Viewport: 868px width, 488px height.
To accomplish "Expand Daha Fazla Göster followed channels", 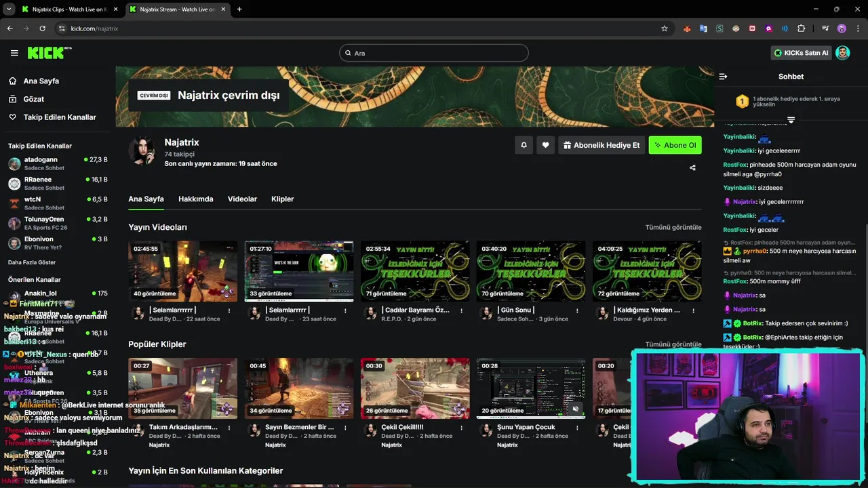I will tap(32, 262).
